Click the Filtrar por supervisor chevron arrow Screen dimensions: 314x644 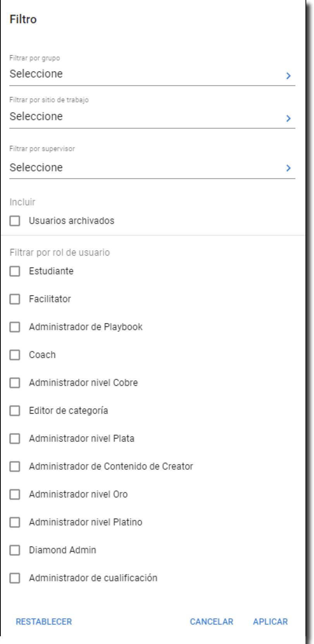point(288,168)
